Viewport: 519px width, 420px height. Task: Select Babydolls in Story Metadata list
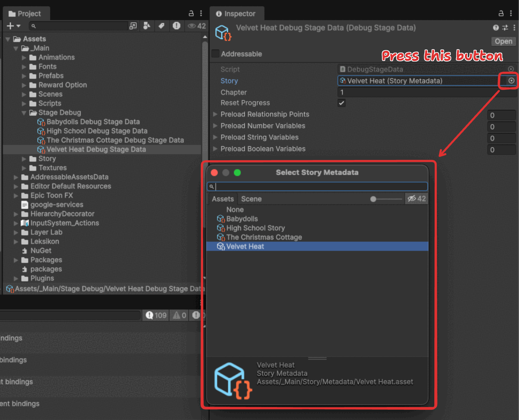click(242, 219)
